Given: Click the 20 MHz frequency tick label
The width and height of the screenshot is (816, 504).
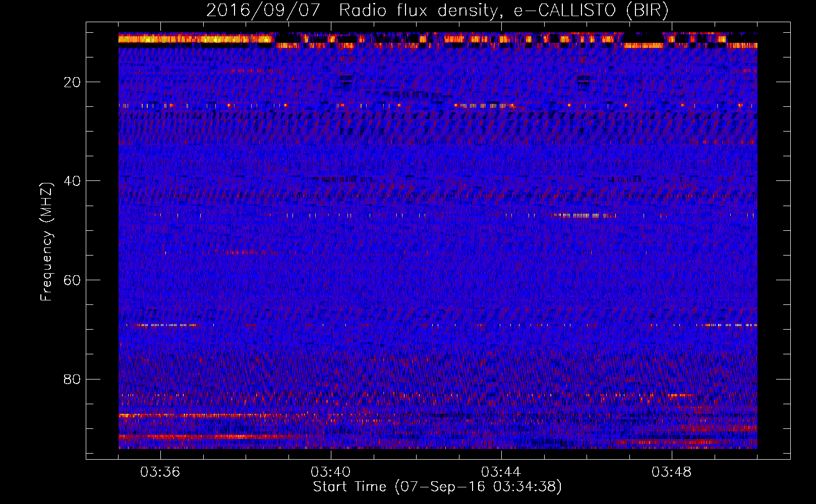Looking at the screenshot, I should tap(73, 82).
